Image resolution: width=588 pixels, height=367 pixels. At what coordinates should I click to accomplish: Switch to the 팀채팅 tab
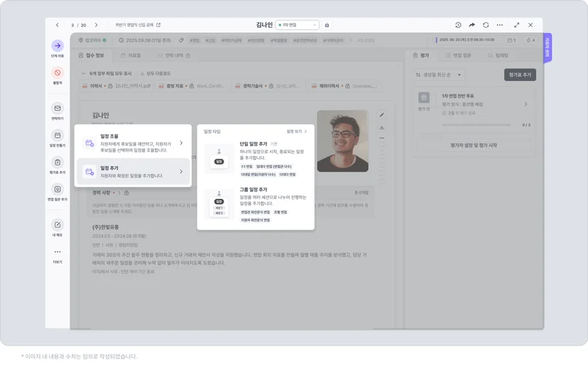click(x=498, y=55)
